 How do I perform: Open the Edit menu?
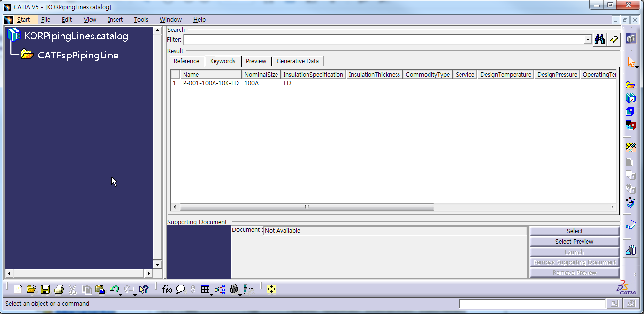[x=67, y=20]
